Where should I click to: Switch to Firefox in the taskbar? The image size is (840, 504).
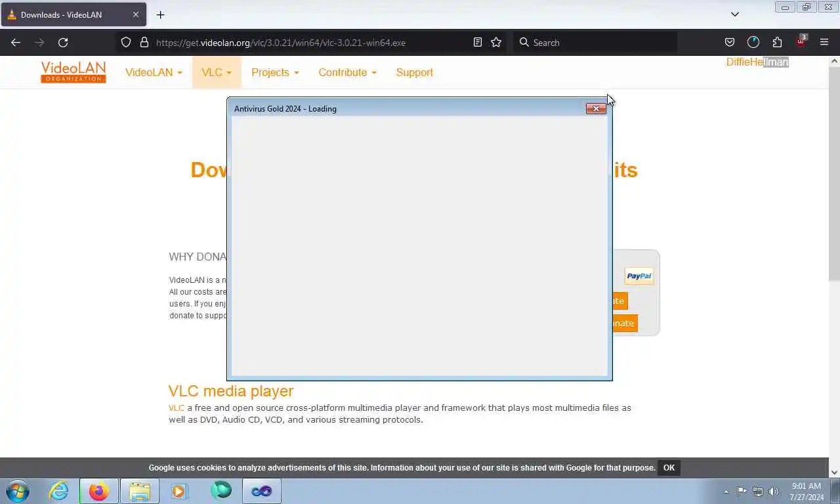[99, 491]
